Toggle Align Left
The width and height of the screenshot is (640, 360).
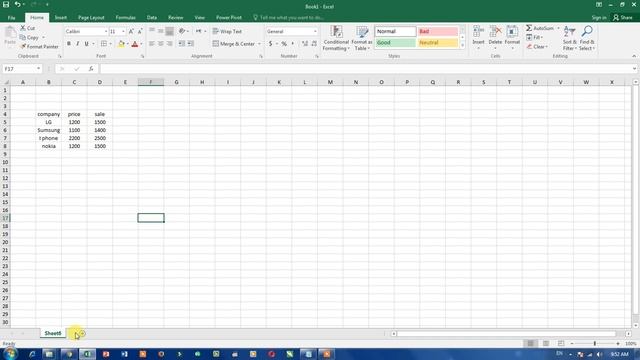pos(152,44)
